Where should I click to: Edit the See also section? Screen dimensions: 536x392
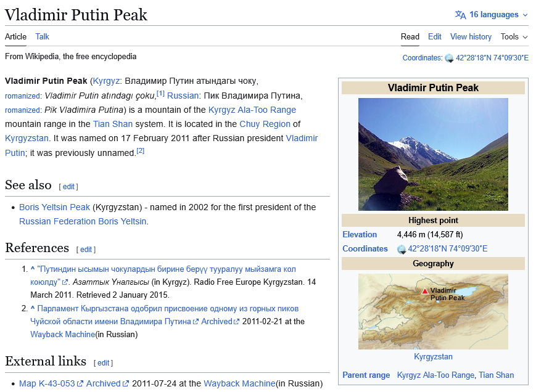click(x=68, y=187)
